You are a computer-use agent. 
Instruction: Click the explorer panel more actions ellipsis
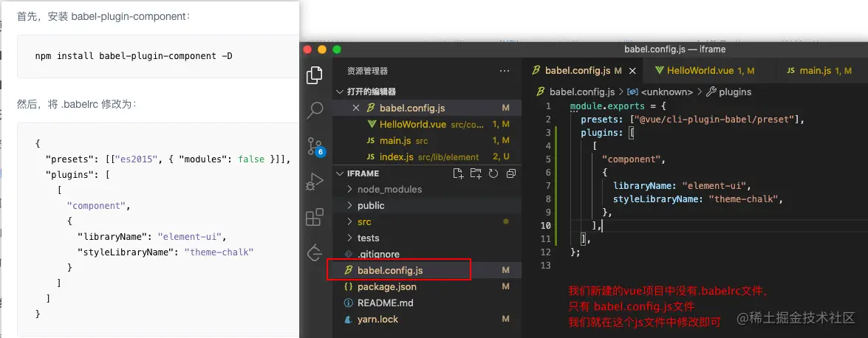coord(505,71)
